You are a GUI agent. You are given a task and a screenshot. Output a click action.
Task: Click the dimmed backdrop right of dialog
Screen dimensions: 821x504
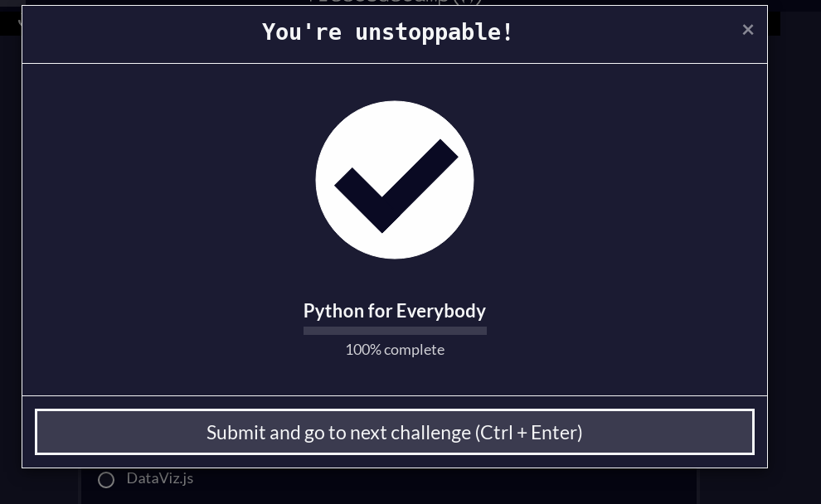tap(794, 262)
